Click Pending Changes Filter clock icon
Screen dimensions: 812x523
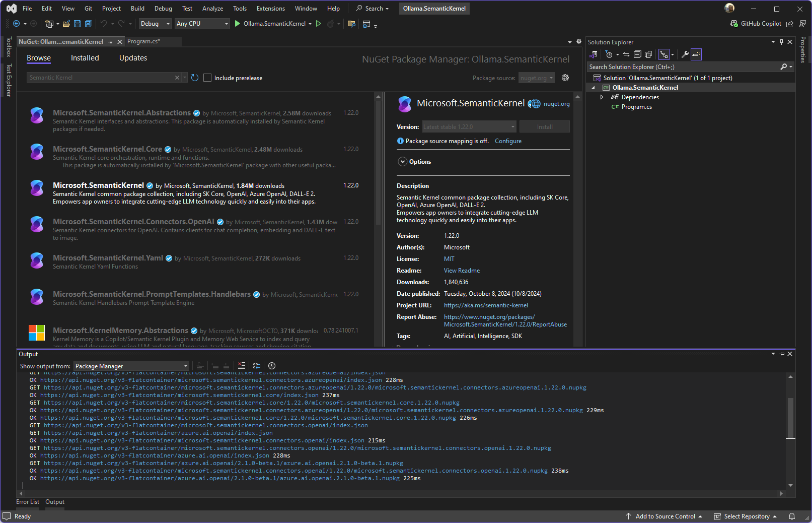pos(609,54)
